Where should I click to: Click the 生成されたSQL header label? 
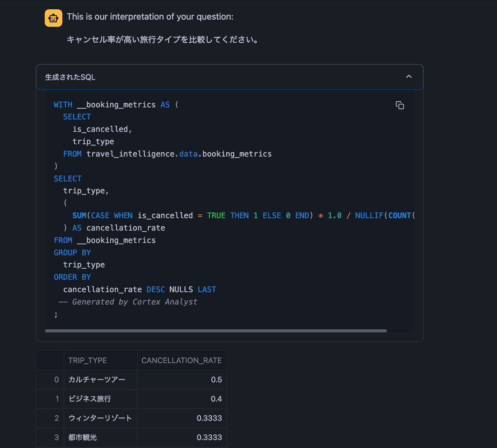(x=70, y=77)
